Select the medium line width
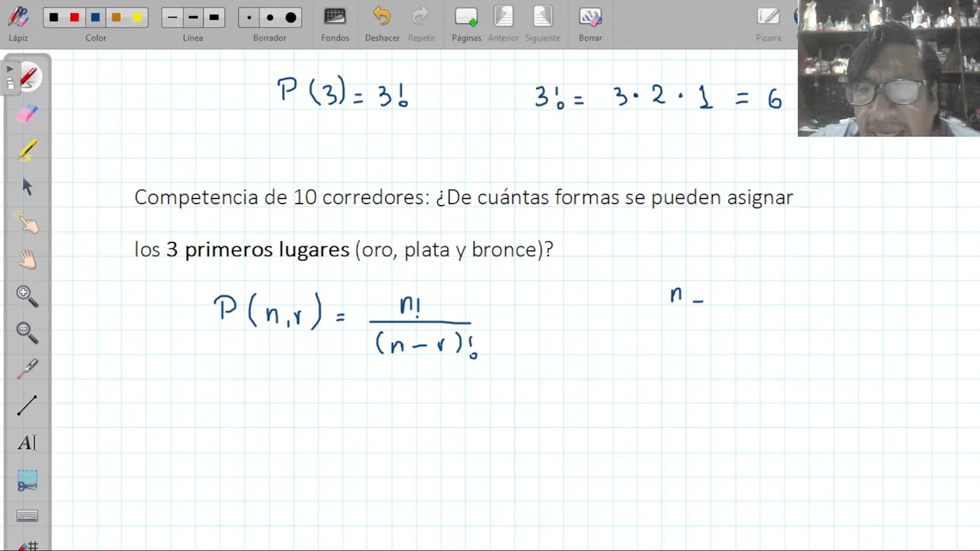The height and width of the screenshot is (551, 980). pyautogui.click(x=193, y=18)
